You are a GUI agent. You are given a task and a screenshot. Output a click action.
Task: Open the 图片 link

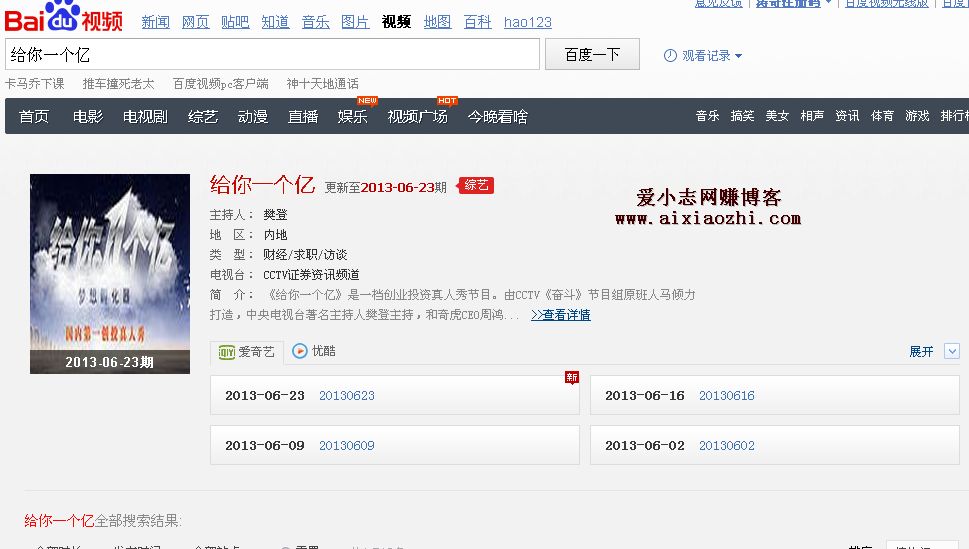(x=355, y=22)
